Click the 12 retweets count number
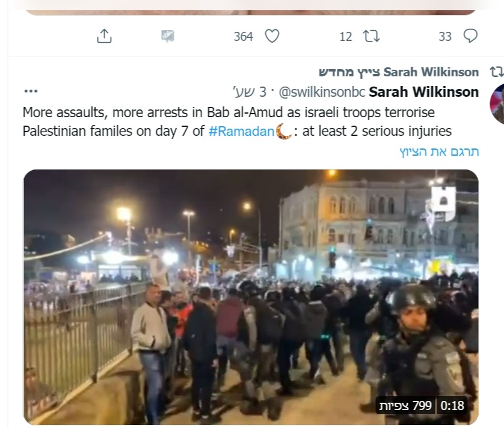Screen dimensions: 504x428 click(346, 37)
